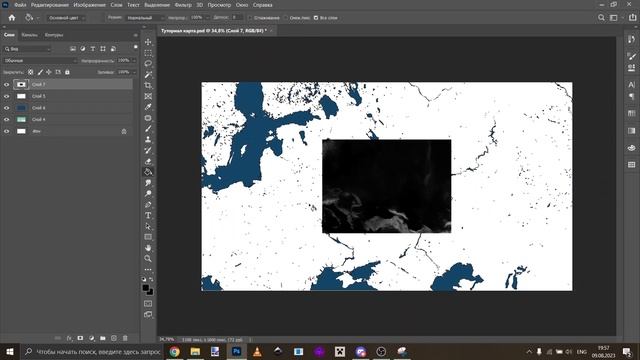Screen dimensions: 640x360
Task: Select the Paint Bucket tool in the toolbar
Action: pyautogui.click(x=148, y=172)
